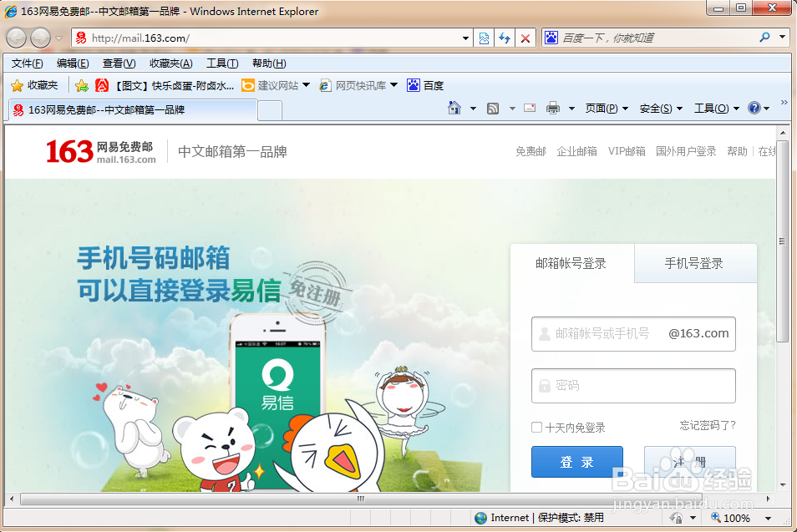The height and width of the screenshot is (532, 797).
Task: Open recent pages dropdown next to Forward
Action: pyautogui.click(x=59, y=38)
